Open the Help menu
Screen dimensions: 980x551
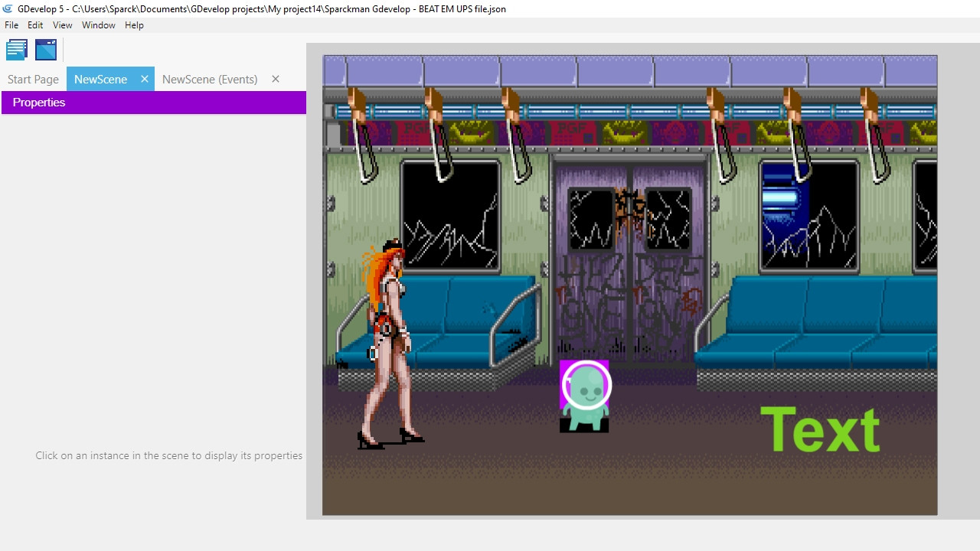coord(134,25)
